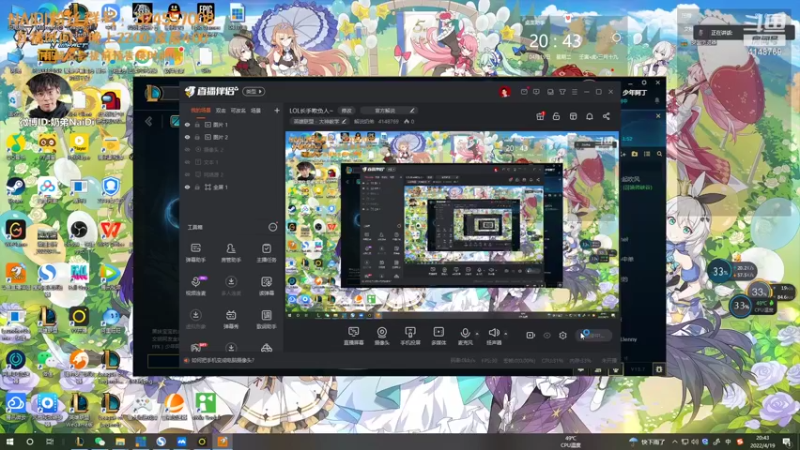Open the mail icon in the title bar
Image resolution: width=800 pixels, height=450 pixels.
(x=524, y=92)
